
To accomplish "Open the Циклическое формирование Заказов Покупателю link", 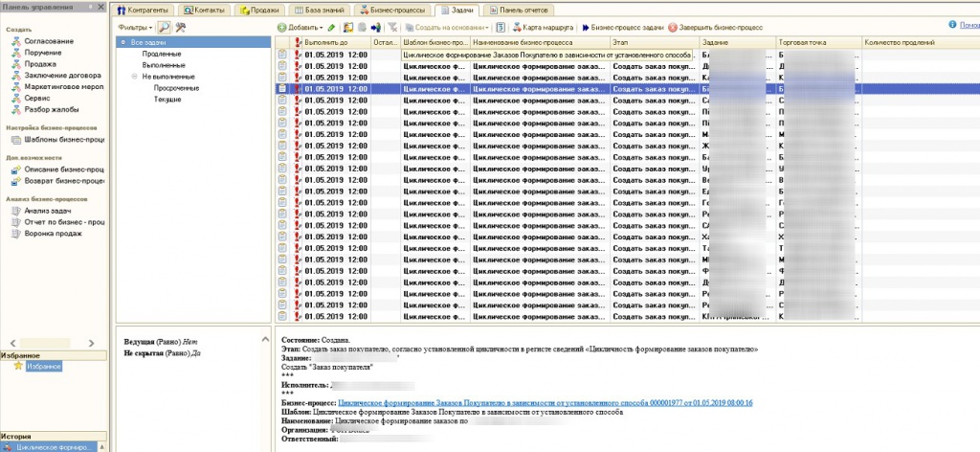I will coord(545,403).
